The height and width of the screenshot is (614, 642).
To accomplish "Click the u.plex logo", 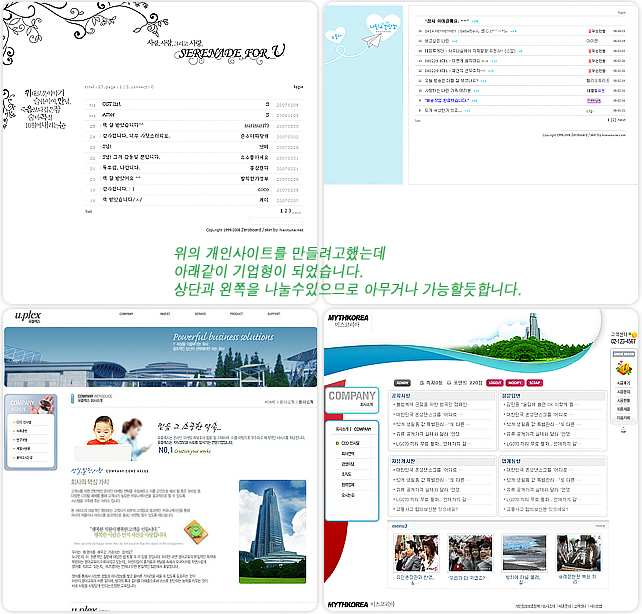I will (x=27, y=315).
